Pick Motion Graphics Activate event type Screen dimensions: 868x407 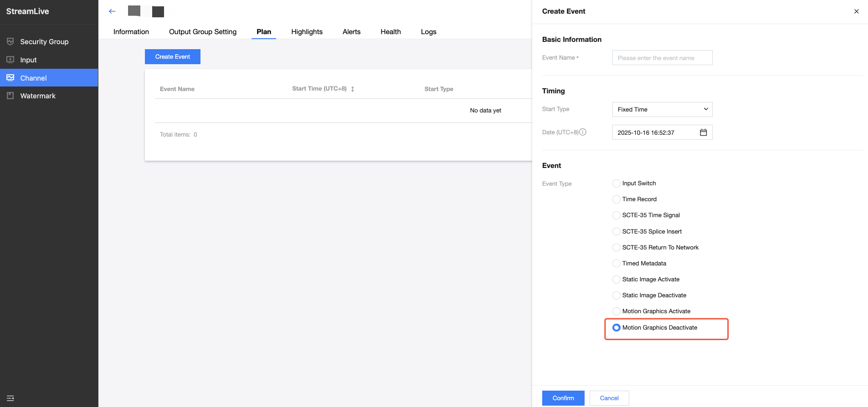point(616,311)
